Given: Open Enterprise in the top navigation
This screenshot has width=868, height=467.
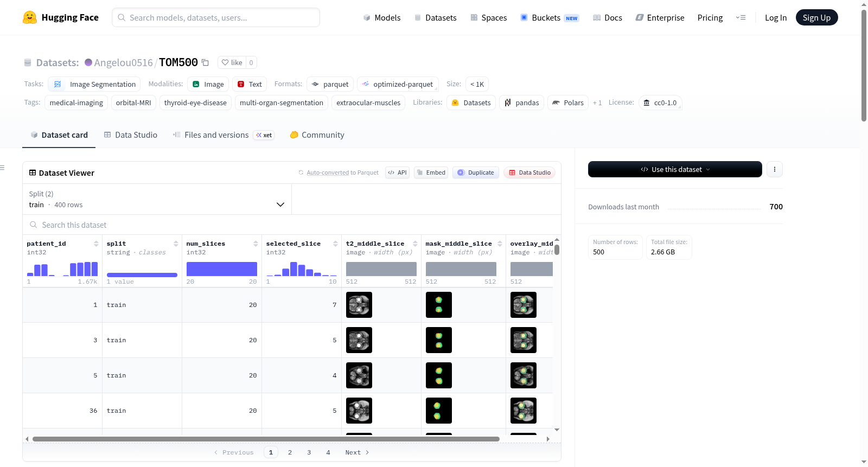Looking at the screenshot, I should [660, 18].
